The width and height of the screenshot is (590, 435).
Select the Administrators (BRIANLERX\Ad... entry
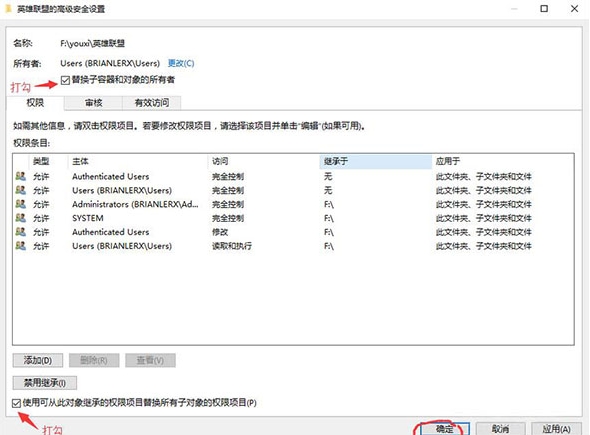coord(293,204)
